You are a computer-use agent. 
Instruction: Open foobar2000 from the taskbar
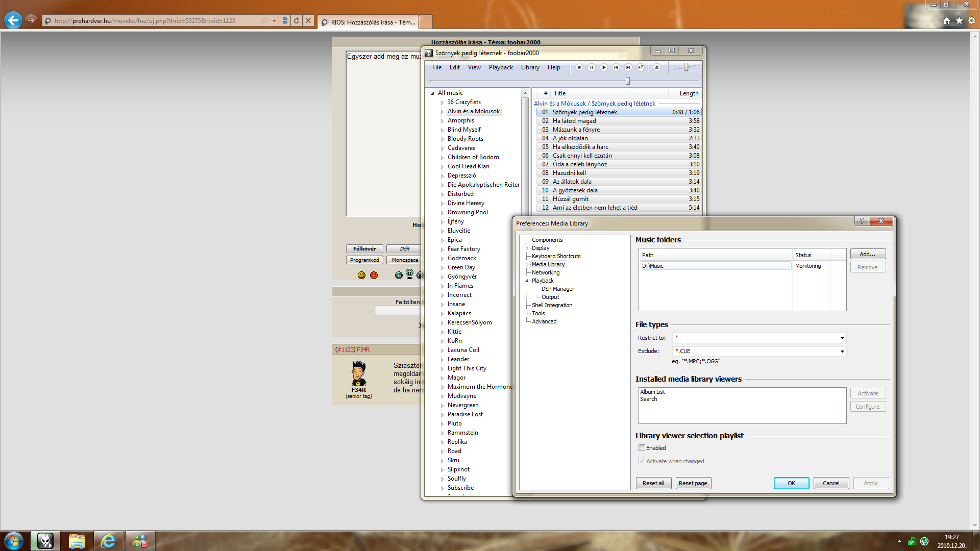45,541
